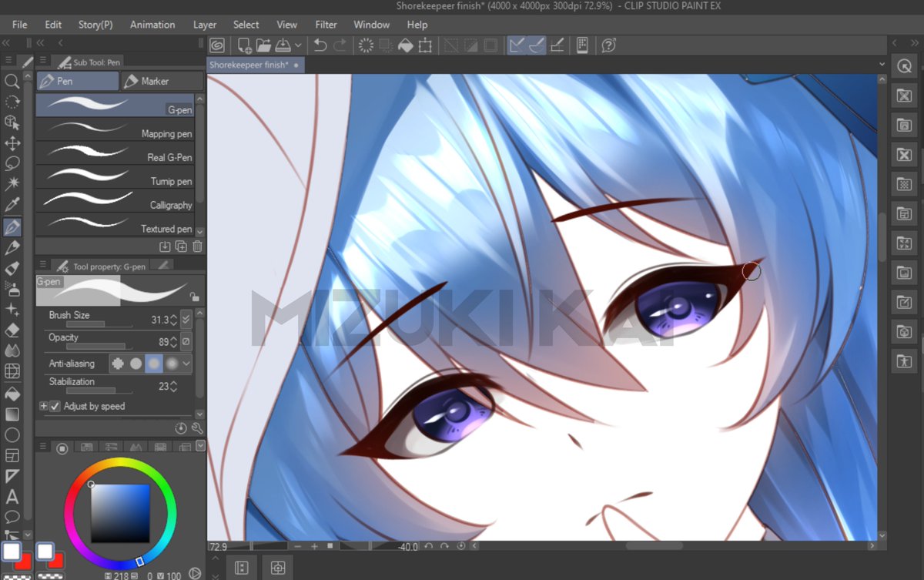Screen dimensions: 924x580
Task: Choose strong anti-aliasing option
Action: click(x=172, y=363)
